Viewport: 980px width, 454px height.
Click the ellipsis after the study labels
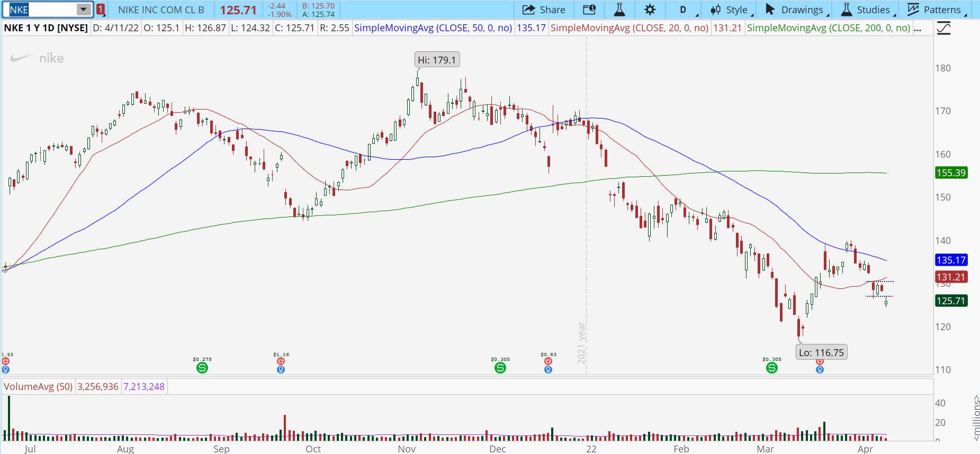point(918,28)
